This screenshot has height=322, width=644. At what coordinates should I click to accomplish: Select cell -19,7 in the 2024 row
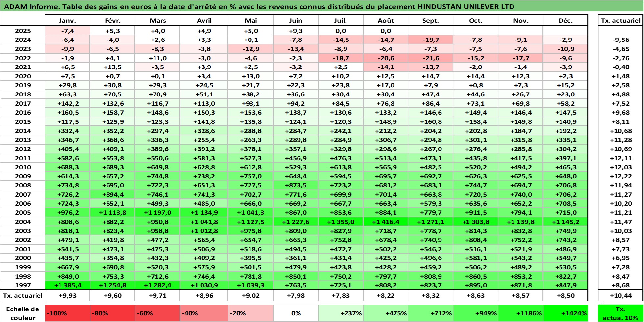point(431,40)
